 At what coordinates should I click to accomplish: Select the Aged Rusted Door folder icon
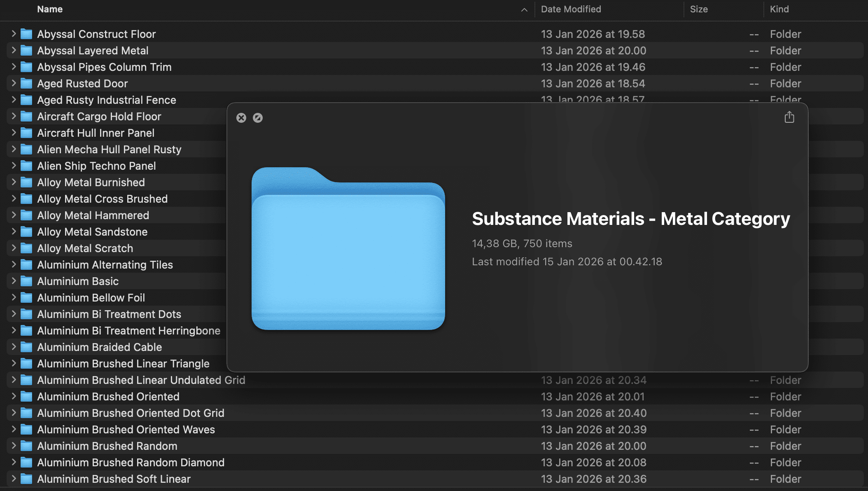pyautogui.click(x=26, y=83)
